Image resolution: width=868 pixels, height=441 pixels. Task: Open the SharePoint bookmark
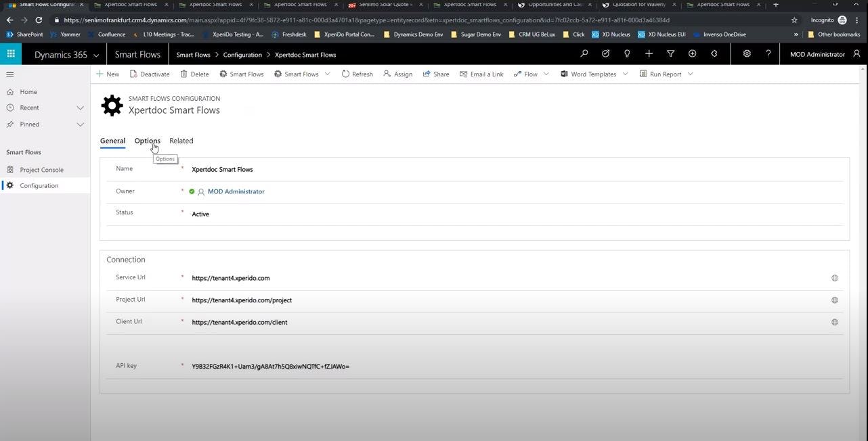point(24,34)
